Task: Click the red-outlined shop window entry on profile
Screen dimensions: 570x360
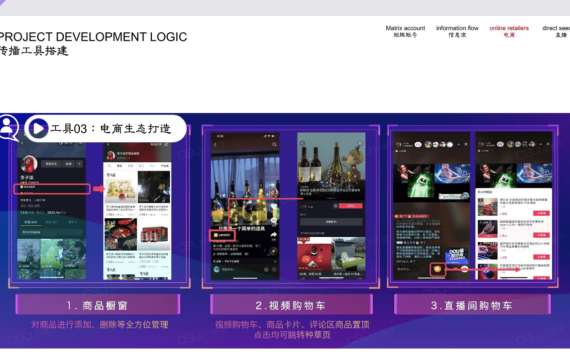Action: (x=52, y=189)
